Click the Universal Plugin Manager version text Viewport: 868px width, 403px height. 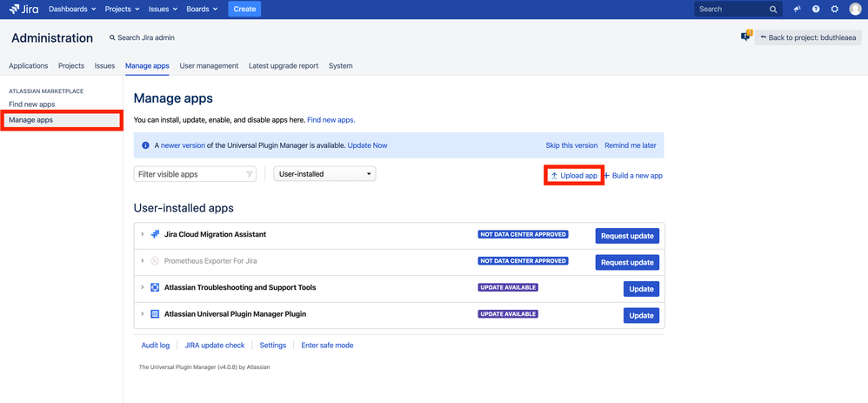(x=204, y=367)
